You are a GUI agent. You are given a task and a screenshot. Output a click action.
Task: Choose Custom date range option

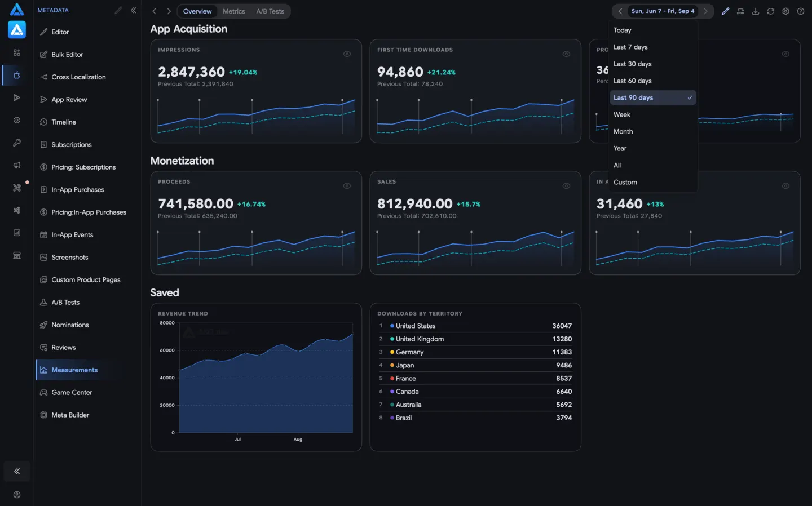click(653, 182)
